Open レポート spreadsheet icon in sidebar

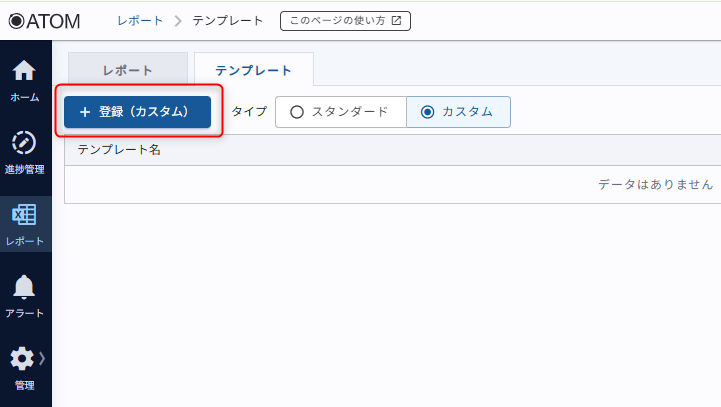[x=25, y=216]
